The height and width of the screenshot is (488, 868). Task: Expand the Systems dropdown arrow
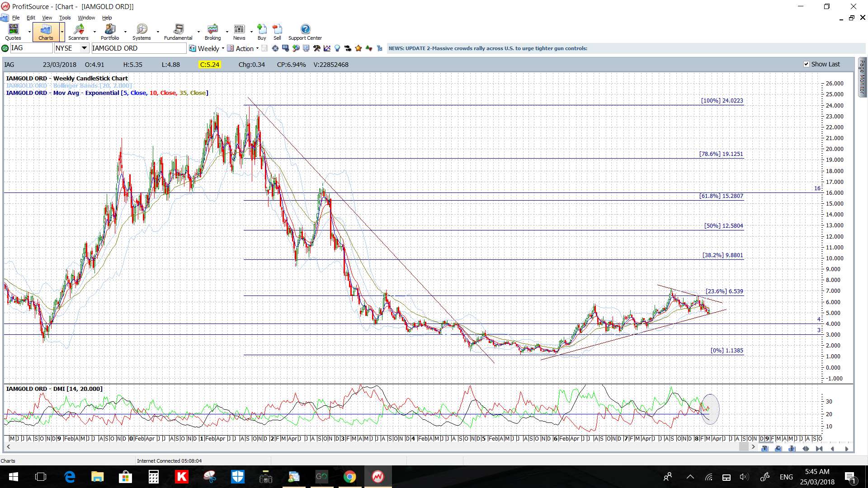point(158,32)
